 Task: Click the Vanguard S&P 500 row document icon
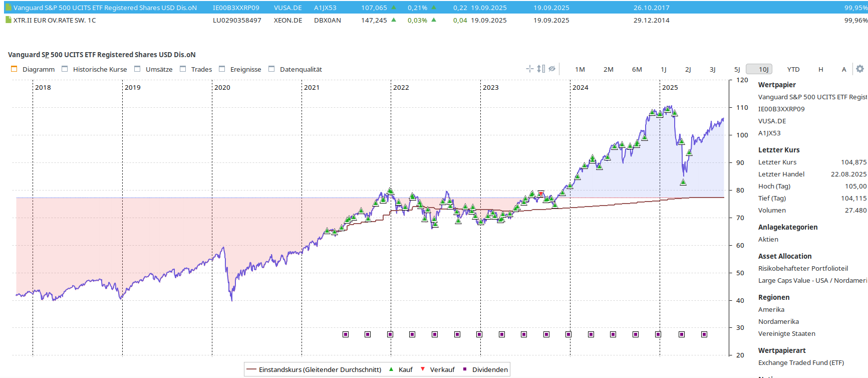[8, 8]
